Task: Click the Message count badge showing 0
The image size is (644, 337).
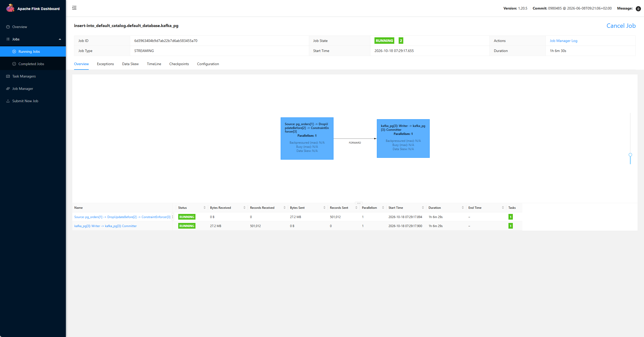Action: tap(638, 9)
